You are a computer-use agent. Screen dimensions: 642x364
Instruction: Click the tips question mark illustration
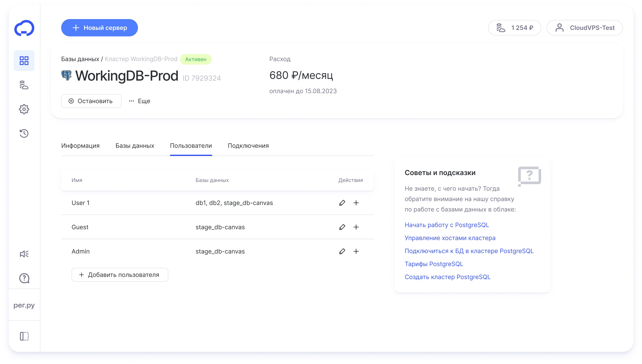[x=529, y=177]
